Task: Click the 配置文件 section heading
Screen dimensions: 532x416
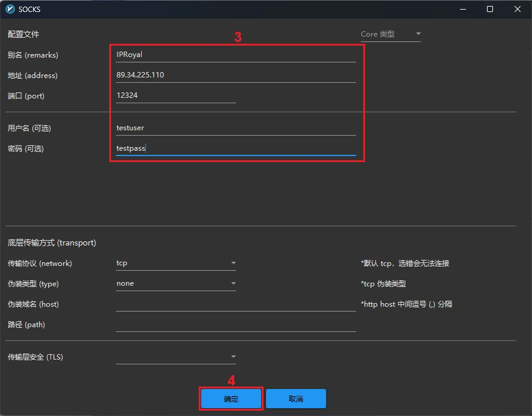Action: 23,34
